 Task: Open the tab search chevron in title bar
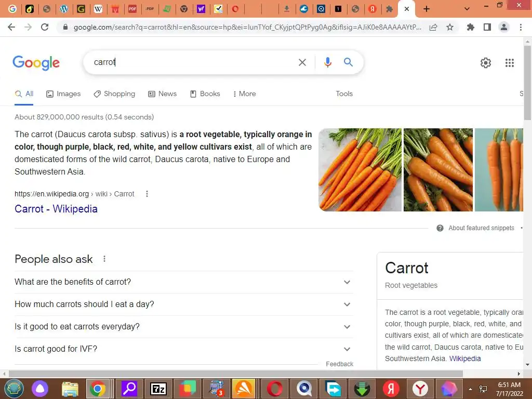coord(467,9)
